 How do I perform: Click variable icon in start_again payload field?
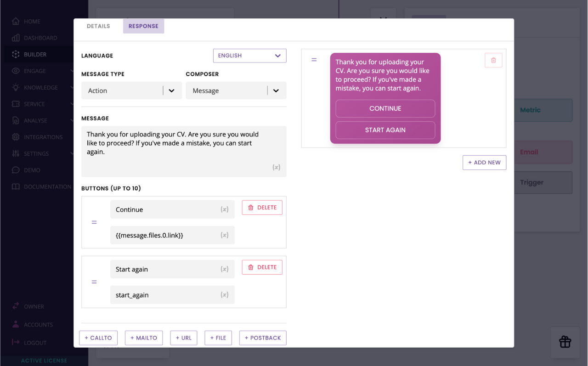224,295
